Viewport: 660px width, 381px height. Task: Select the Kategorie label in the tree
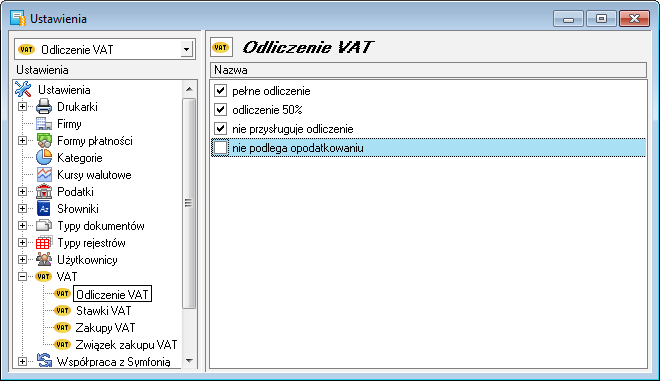tap(80, 158)
